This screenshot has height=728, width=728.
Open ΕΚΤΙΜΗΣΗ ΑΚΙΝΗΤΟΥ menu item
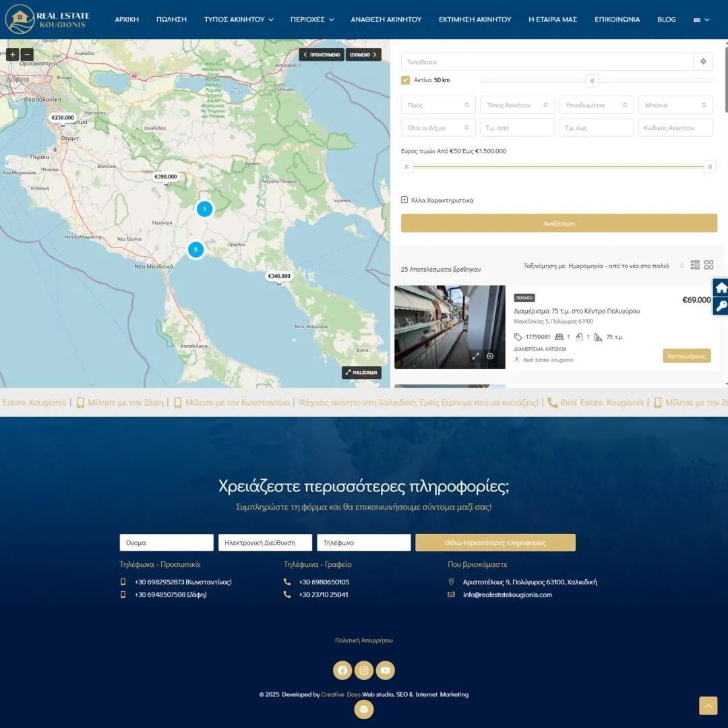475,20
